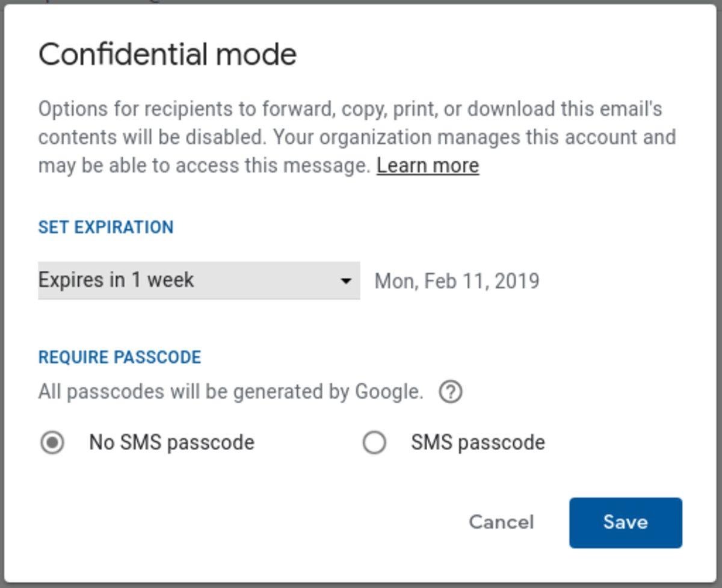
Task: Click the Mon, Feb 11, 2019 date text
Action: [x=457, y=280]
